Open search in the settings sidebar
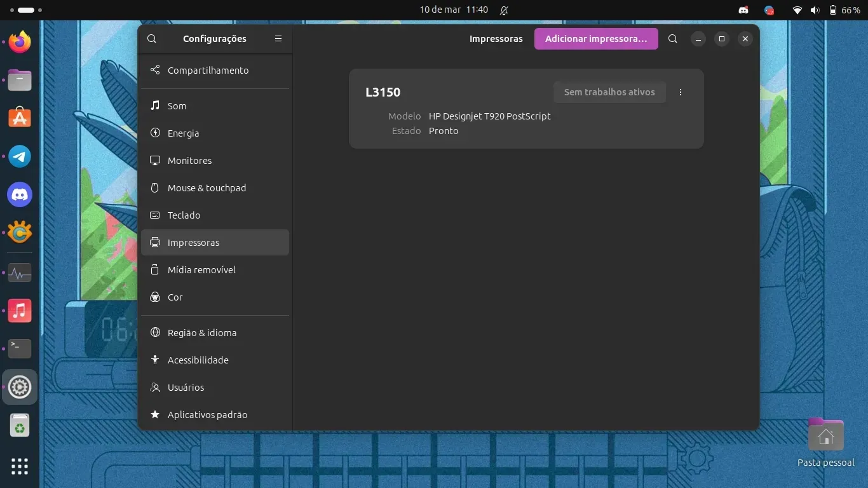868x488 pixels. (152, 39)
